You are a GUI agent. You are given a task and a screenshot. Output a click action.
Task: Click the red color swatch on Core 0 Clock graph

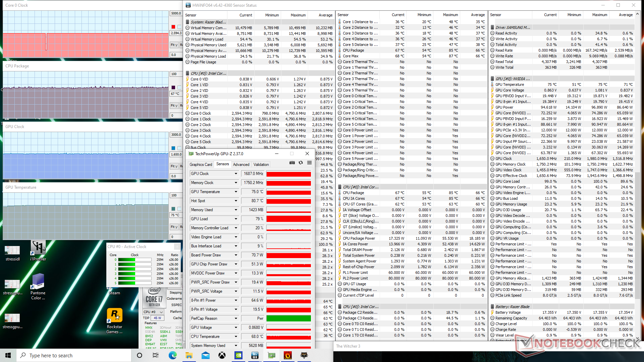(173, 27)
